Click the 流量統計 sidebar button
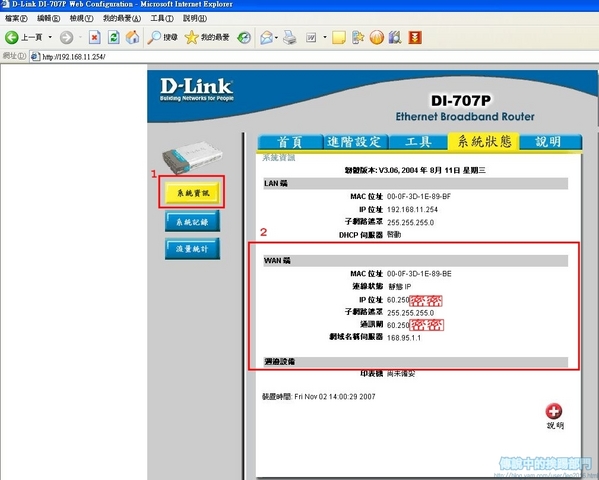 click(x=192, y=249)
